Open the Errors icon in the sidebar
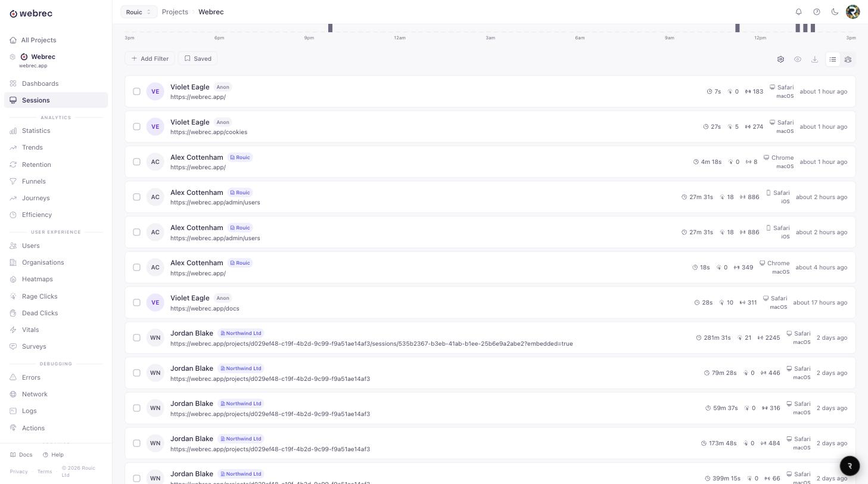Image resolution: width=868 pixels, height=484 pixels. pyautogui.click(x=13, y=377)
